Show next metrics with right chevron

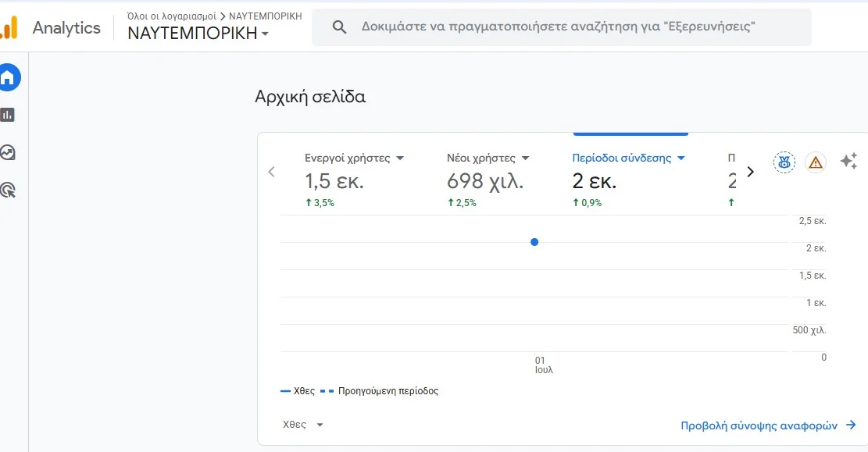pos(750,172)
